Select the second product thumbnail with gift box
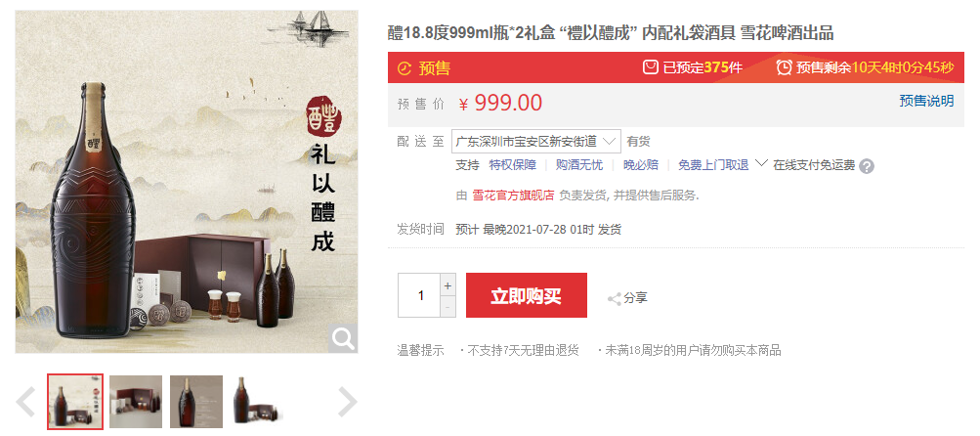980x436 pixels. coord(136,402)
